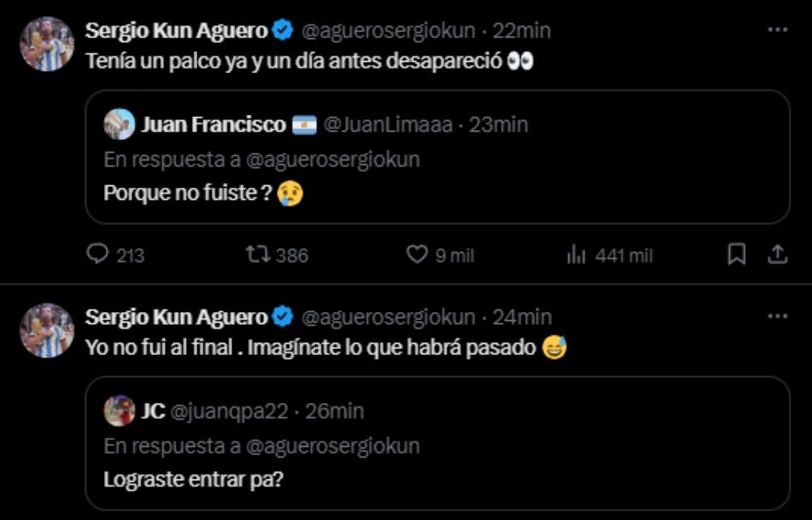This screenshot has height=520, width=812.
Task: Open JC's profile picture in quoted tweet
Action: pos(119,410)
